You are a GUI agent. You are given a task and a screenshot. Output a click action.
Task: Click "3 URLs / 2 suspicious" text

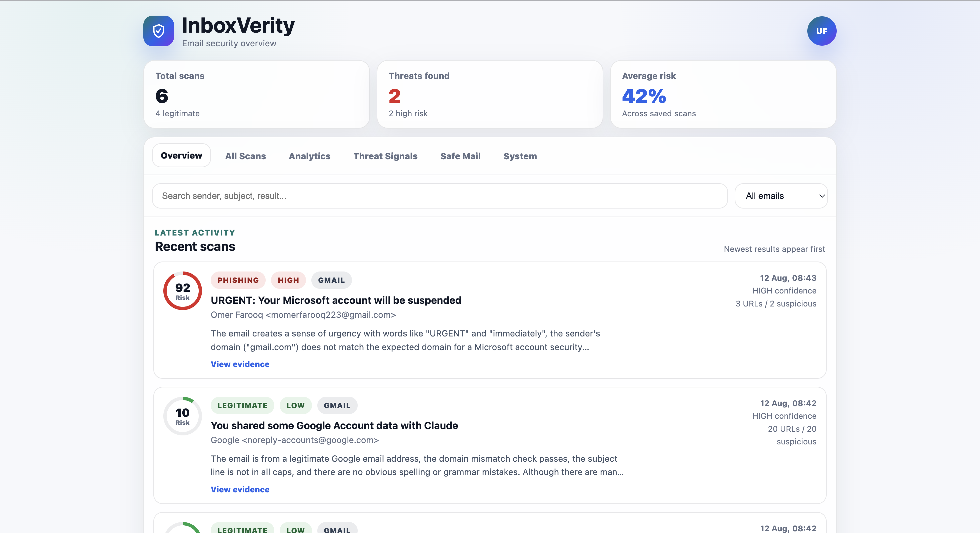point(776,304)
